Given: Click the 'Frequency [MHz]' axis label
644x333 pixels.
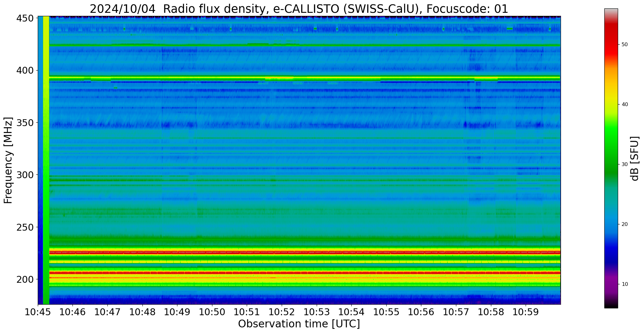Looking at the screenshot, I should (x=8, y=160).
